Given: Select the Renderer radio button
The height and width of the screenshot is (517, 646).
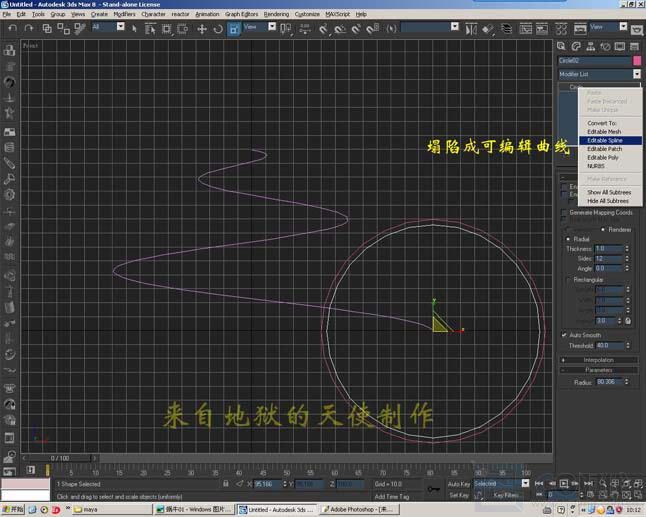Looking at the screenshot, I should [603, 229].
